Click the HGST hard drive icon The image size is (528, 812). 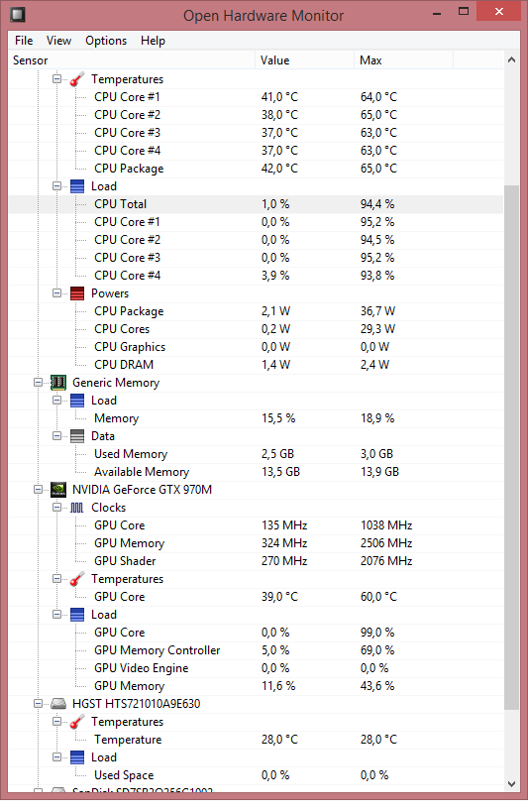[58, 704]
